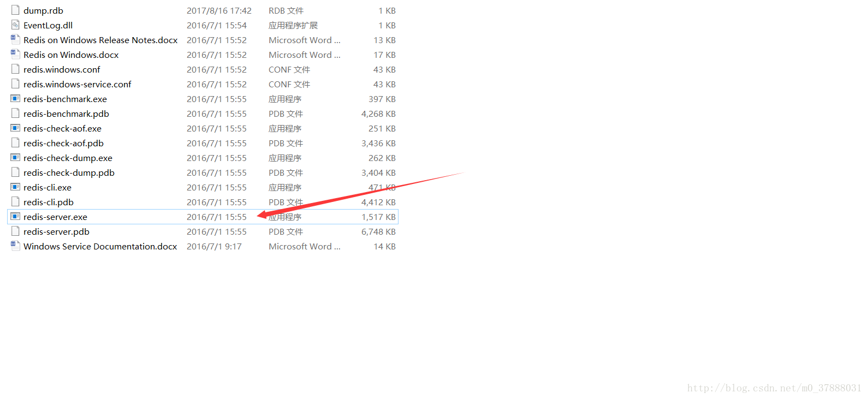This screenshot has width=868, height=399.
Task: Select the redis-check-dump.exe file name
Action: [x=68, y=158]
